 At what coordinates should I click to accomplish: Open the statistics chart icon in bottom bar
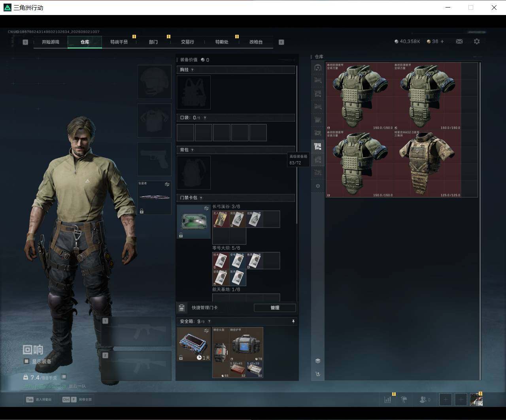point(388,399)
